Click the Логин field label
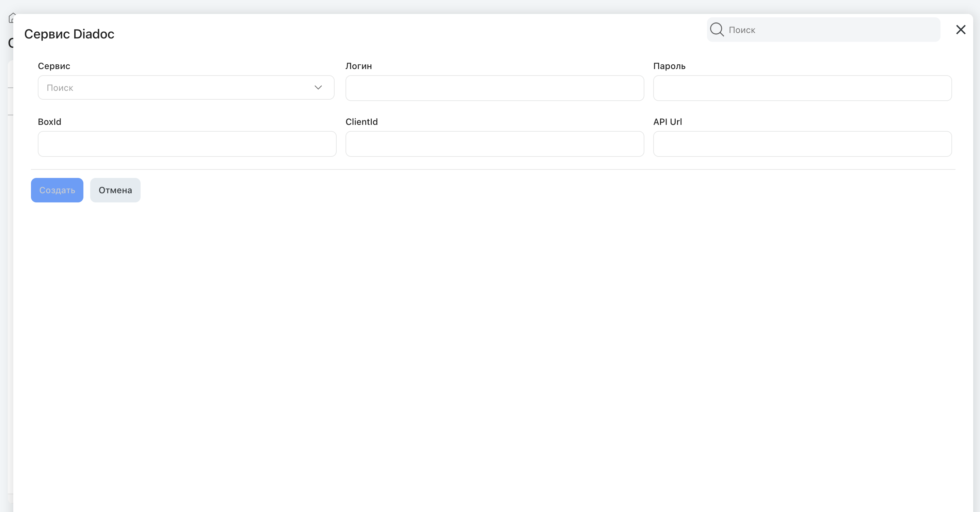Image resolution: width=980 pixels, height=512 pixels. [359, 66]
